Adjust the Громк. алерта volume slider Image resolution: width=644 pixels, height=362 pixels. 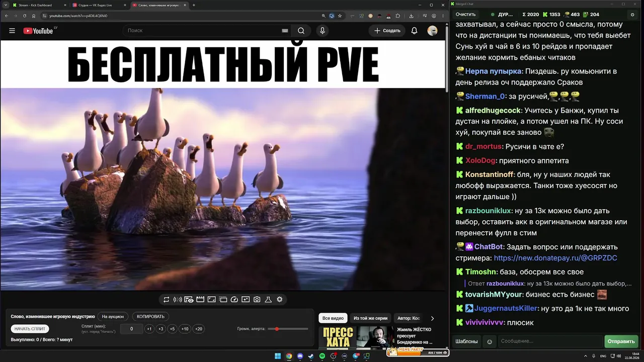point(288,329)
